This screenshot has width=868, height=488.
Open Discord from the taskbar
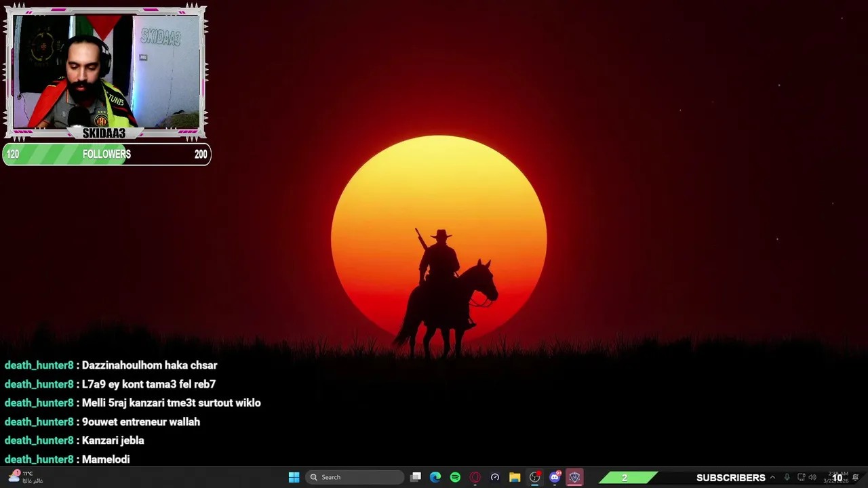click(x=555, y=477)
